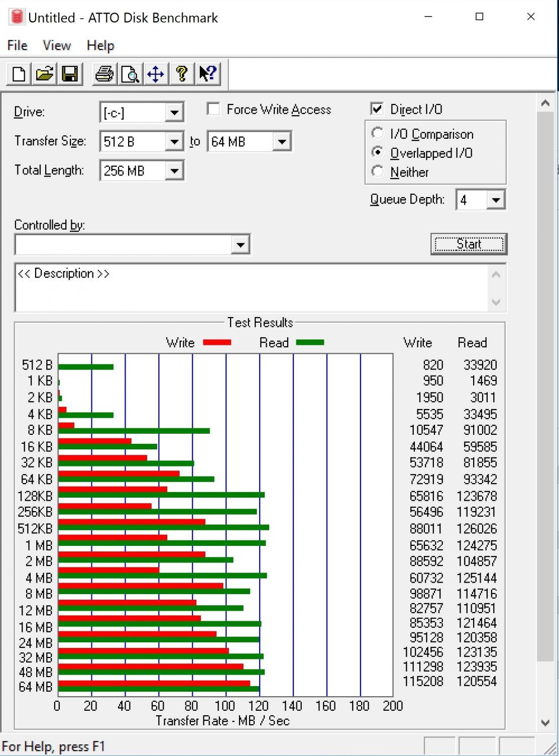
Task: Click inside the Description text box
Action: click(x=251, y=287)
